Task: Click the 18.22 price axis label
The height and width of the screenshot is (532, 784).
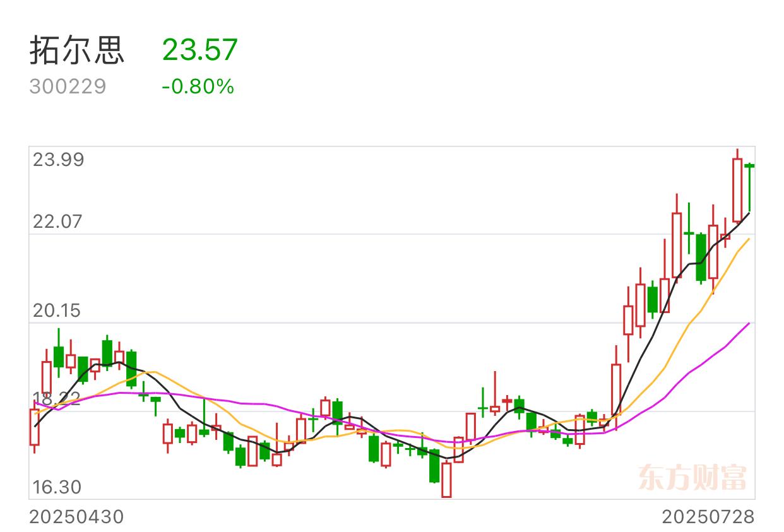Action: click(x=58, y=399)
